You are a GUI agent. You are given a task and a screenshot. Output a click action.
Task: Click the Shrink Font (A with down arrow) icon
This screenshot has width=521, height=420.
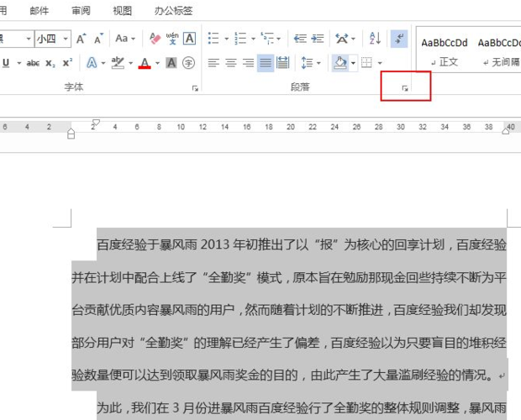[98, 39]
